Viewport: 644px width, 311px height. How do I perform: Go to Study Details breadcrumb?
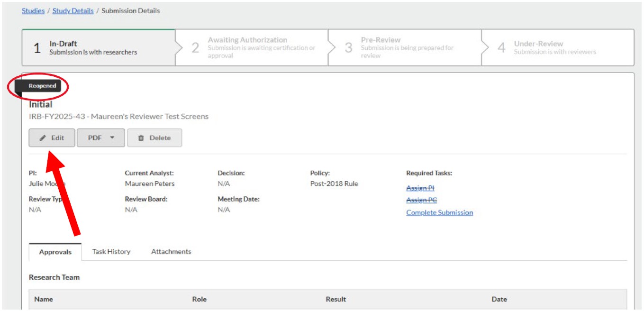pos(73,10)
